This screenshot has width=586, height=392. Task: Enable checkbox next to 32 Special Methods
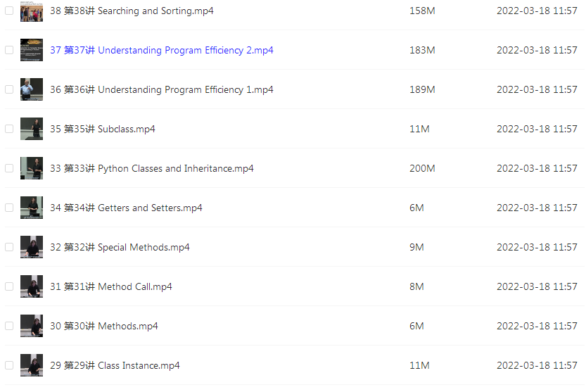[9, 247]
